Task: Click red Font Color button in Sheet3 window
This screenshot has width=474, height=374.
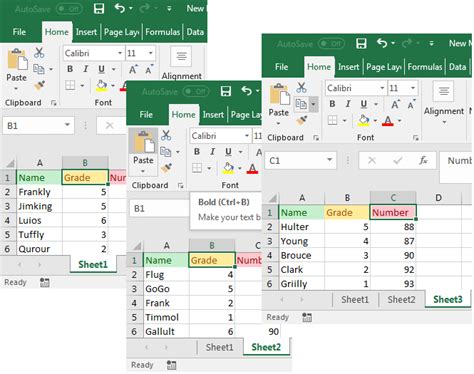Action: click(x=388, y=120)
